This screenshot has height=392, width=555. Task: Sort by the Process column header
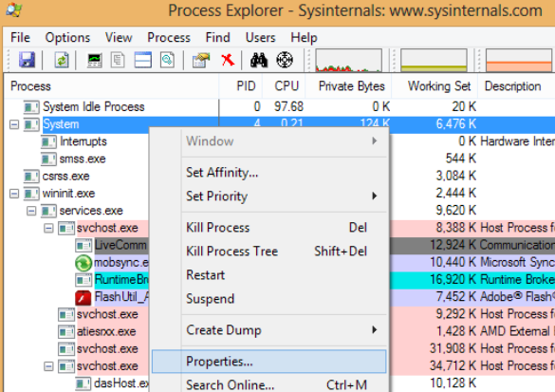tap(112, 86)
